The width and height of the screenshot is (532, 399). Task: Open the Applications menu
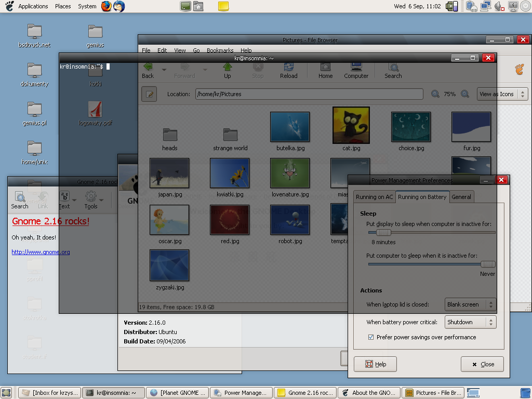pyautogui.click(x=33, y=6)
